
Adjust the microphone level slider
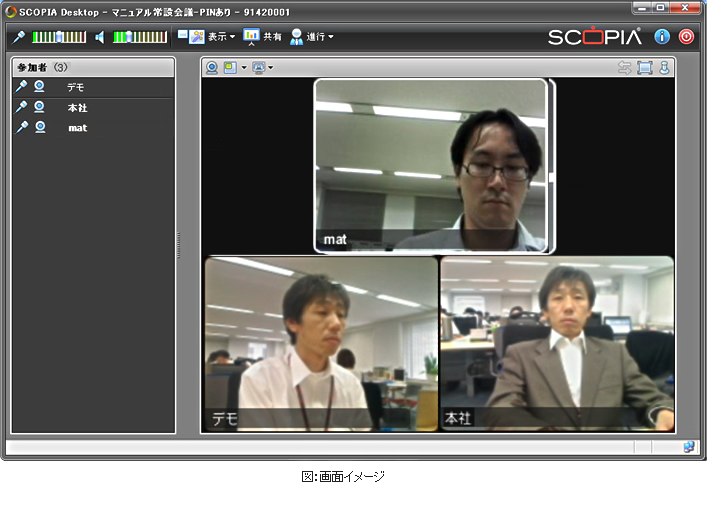click(60, 37)
